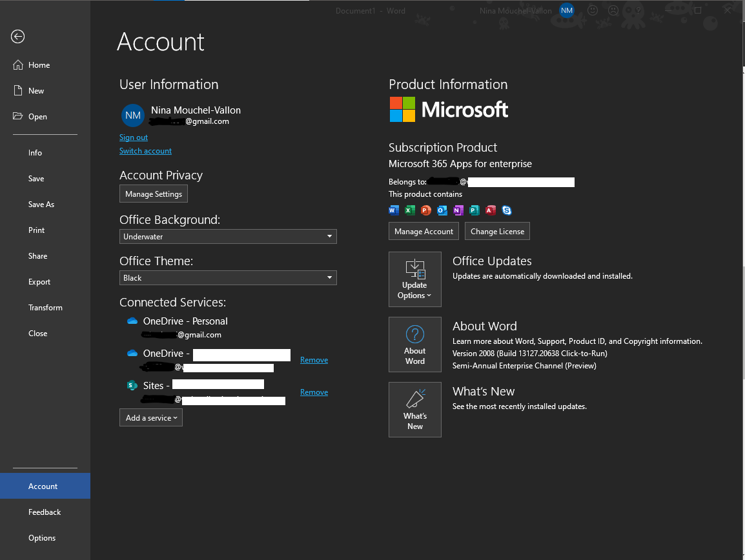Remove the second OneDrive connected service
The image size is (745, 560).
tap(314, 360)
